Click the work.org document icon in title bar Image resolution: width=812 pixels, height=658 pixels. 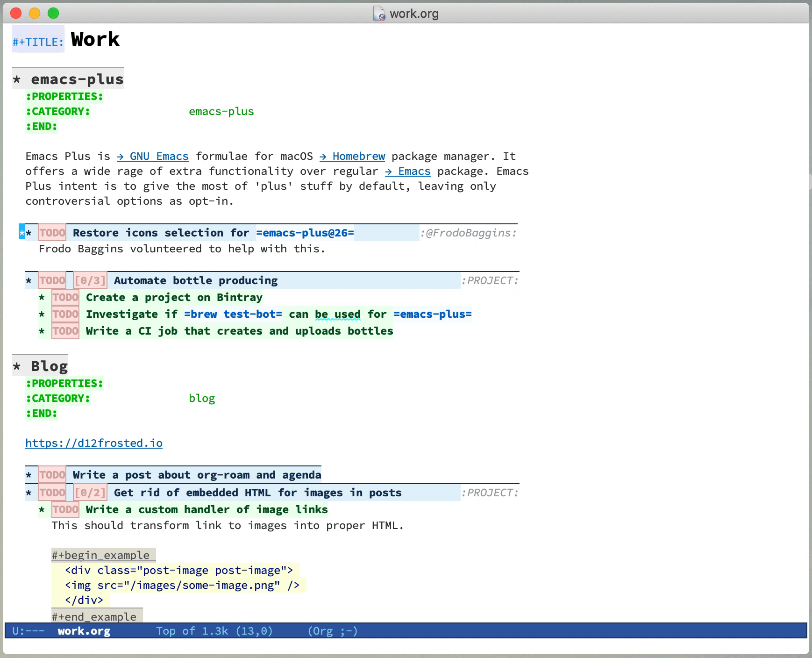379,14
